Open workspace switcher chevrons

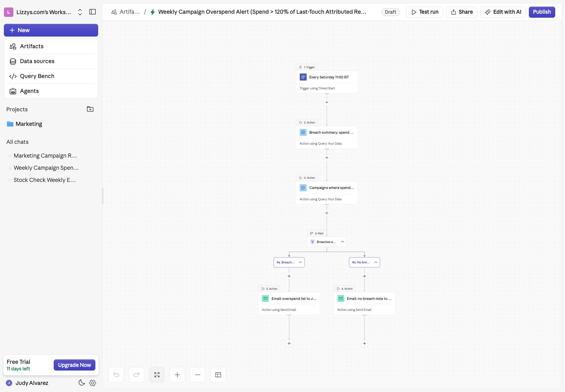click(80, 12)
